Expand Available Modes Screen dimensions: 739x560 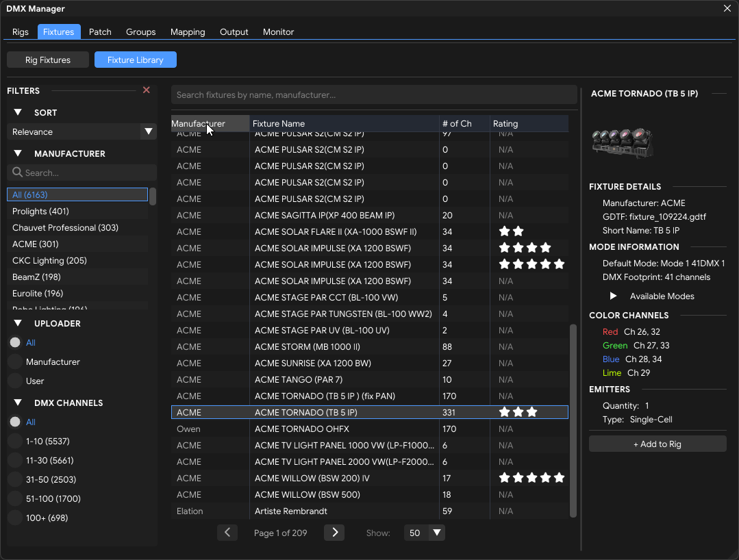(613, 296)
